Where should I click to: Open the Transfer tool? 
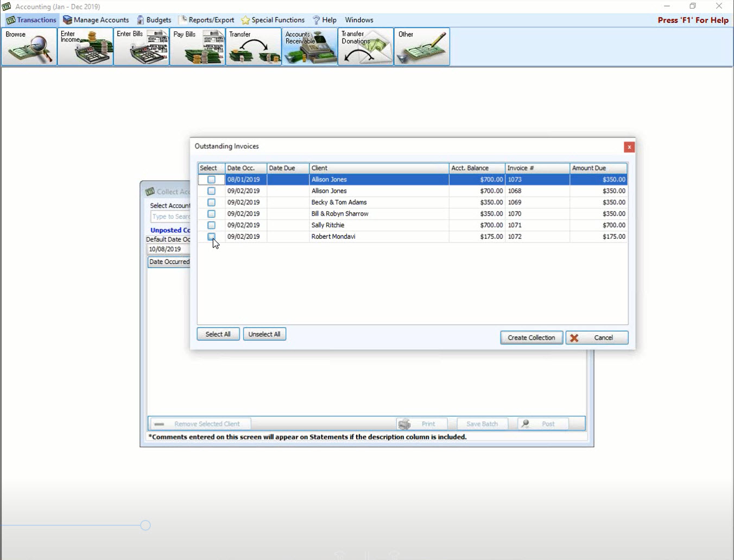(253, 47)
